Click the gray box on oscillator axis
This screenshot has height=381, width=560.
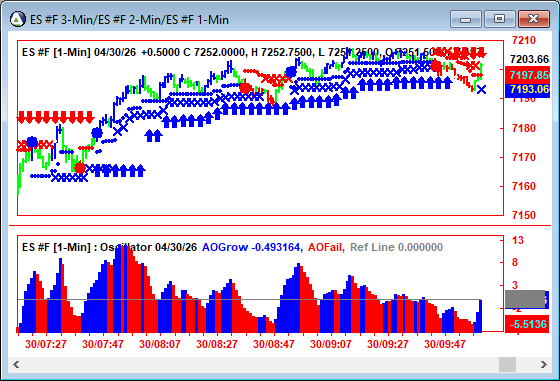click(x=525, y=299)
